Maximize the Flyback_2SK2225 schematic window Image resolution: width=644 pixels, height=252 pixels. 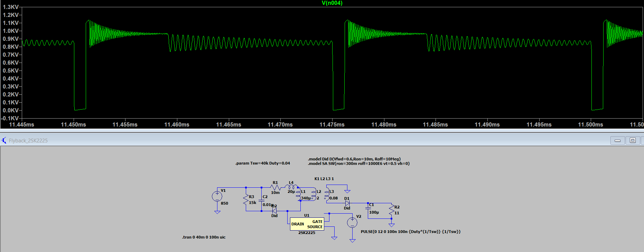633,140
